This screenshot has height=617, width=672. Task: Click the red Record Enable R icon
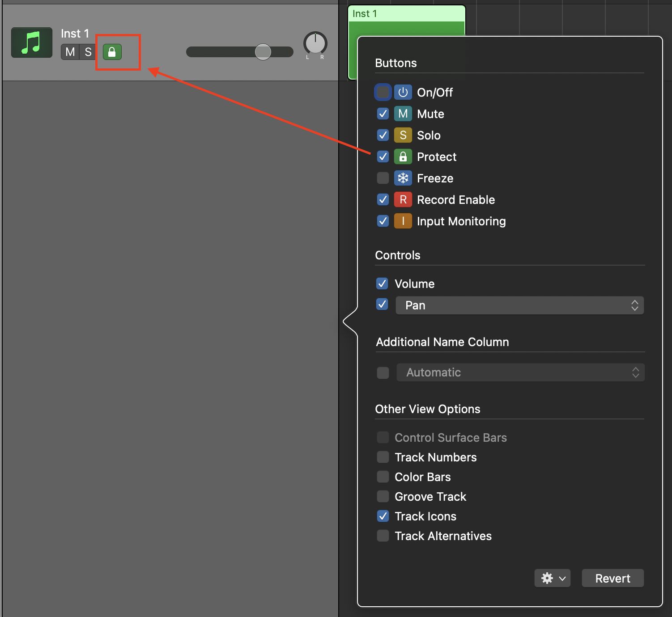point(403,199)
